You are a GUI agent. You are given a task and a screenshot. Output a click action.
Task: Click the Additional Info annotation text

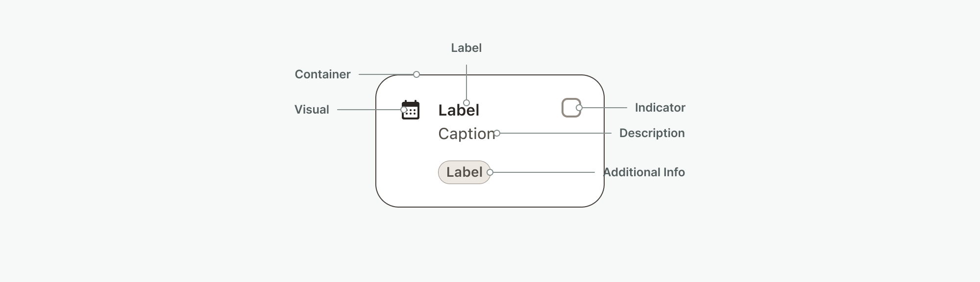pos(644,172)
